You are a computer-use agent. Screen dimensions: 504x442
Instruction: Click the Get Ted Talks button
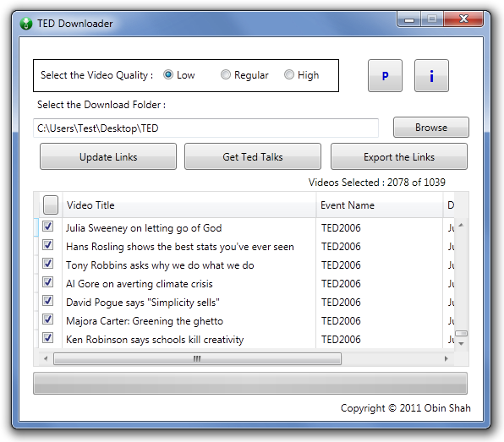(x=253, y=156)
